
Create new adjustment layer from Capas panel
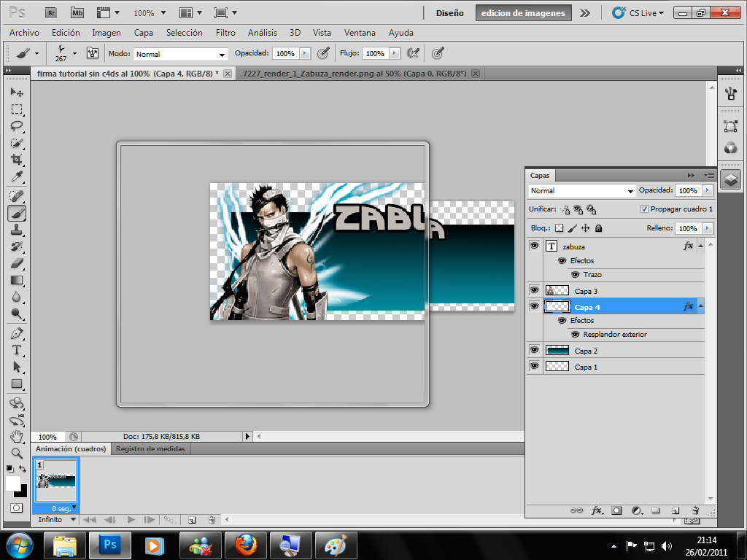coord(637,510)
